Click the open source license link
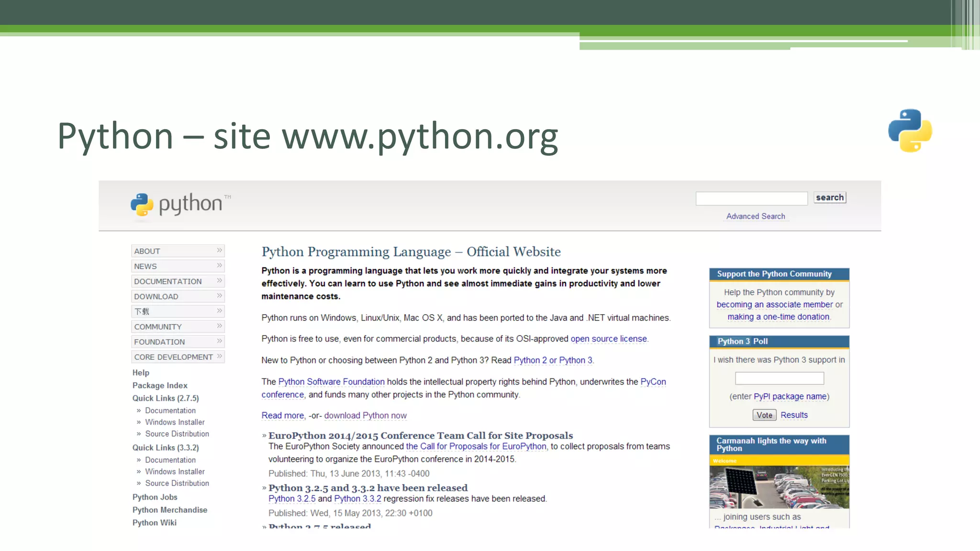This screenshot has height=551, width=980. pyautogui.click(x=609, y=339)
